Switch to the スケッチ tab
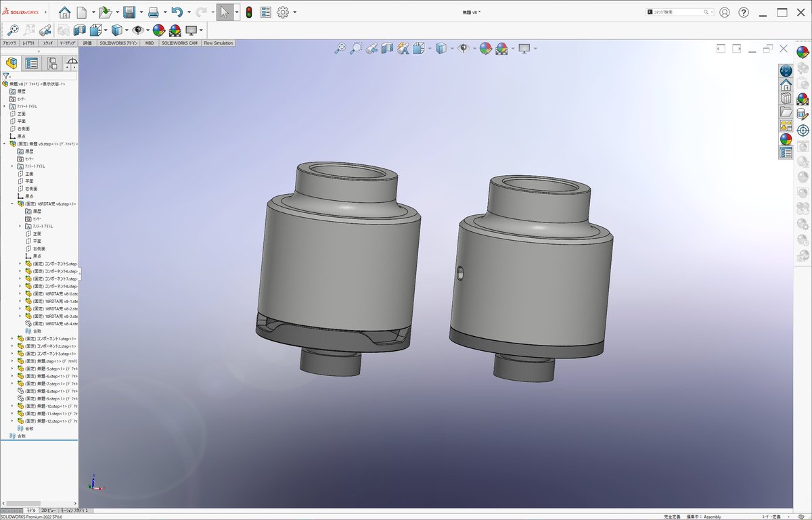This screenshot has height=520, width=812. point(48,43)
